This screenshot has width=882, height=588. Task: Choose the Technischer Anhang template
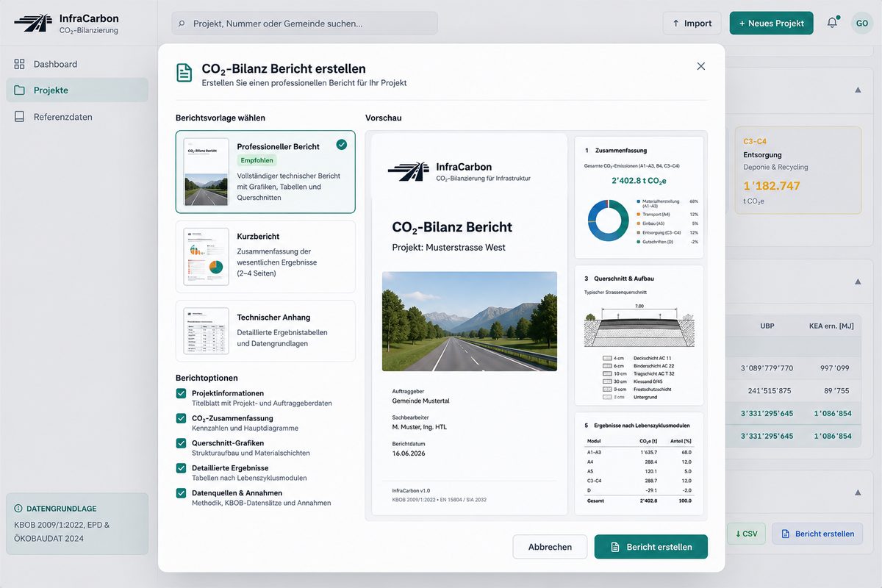click(x=265, y=331)
